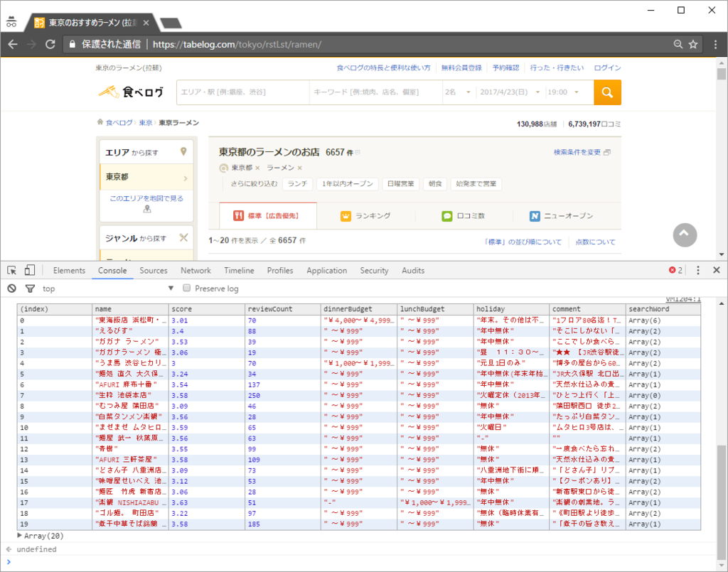
Task: Click the zoom magnifier icon in address bar
Action: tap(678, 45)
